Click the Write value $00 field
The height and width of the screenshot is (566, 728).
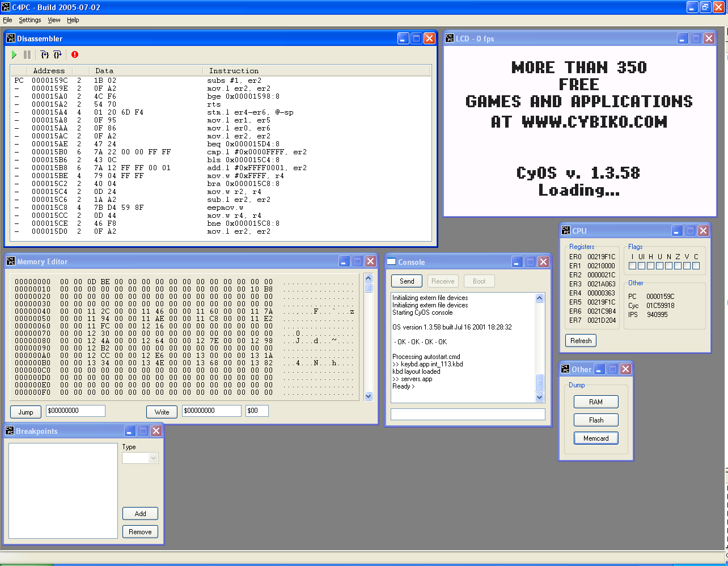point(257,411)
